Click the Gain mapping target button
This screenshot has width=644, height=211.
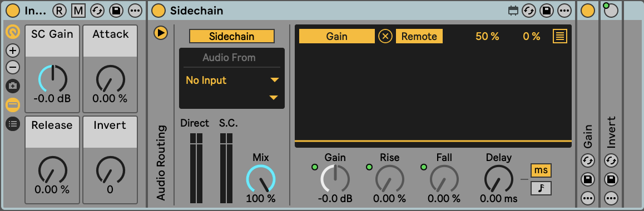point(337,36)
